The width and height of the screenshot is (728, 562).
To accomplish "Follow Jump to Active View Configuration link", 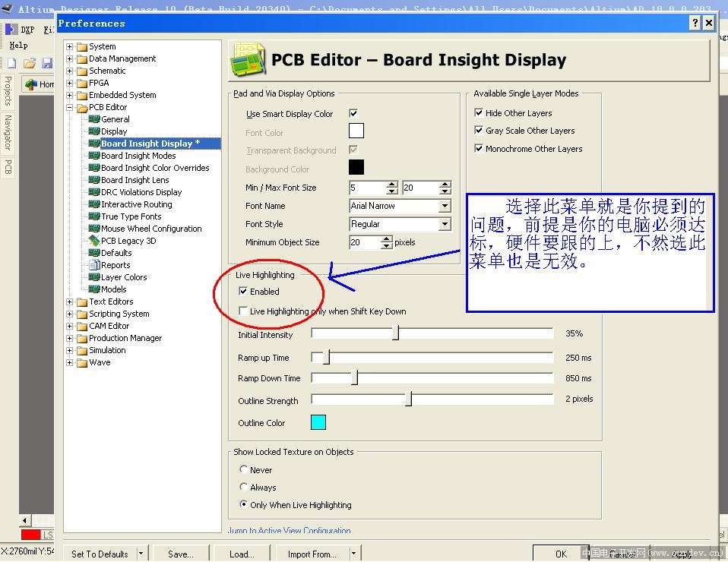I will click(x=290, y=531).
